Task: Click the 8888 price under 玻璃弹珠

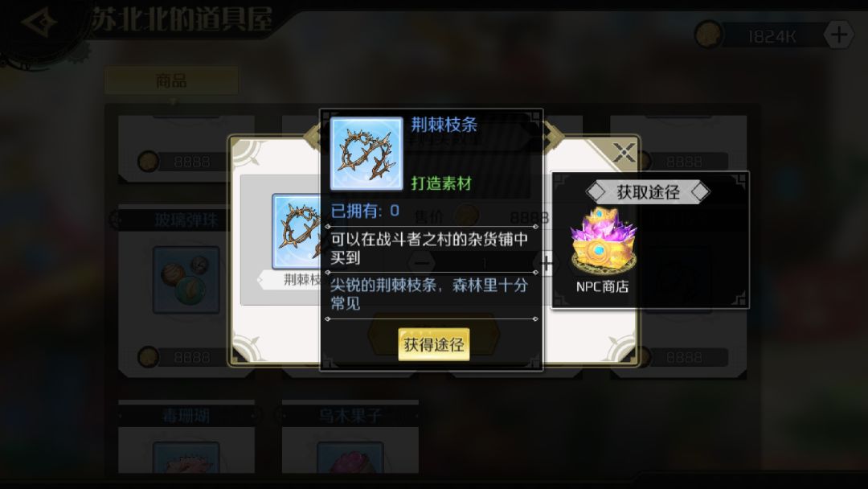Action: coord(191,357)
